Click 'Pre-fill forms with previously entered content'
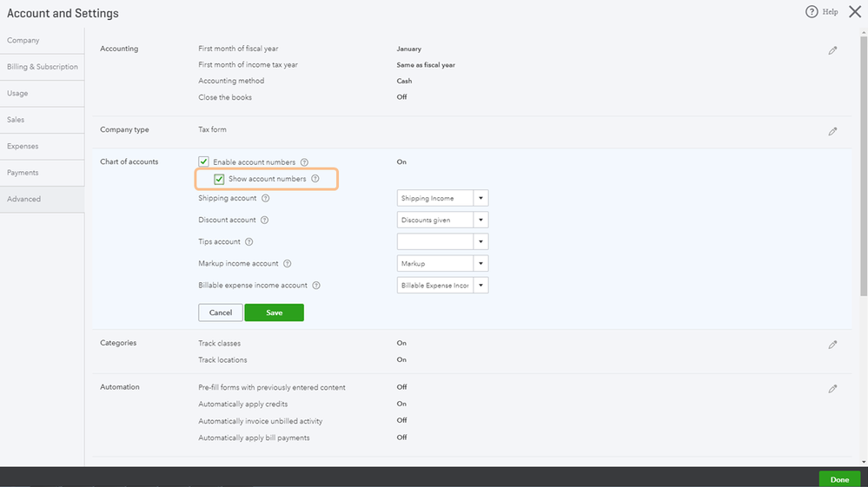The width and height of the screenshot is (868, 487). 272,387
